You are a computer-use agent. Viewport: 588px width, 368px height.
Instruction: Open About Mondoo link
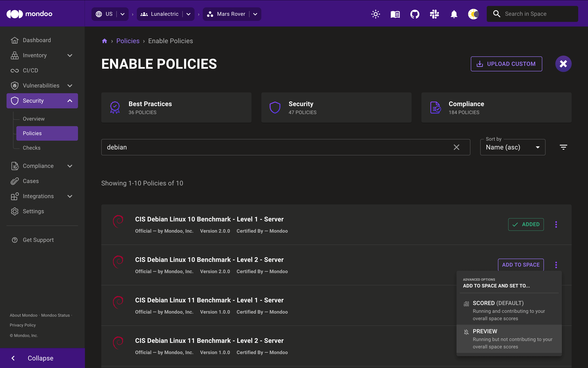pos(23,315)
